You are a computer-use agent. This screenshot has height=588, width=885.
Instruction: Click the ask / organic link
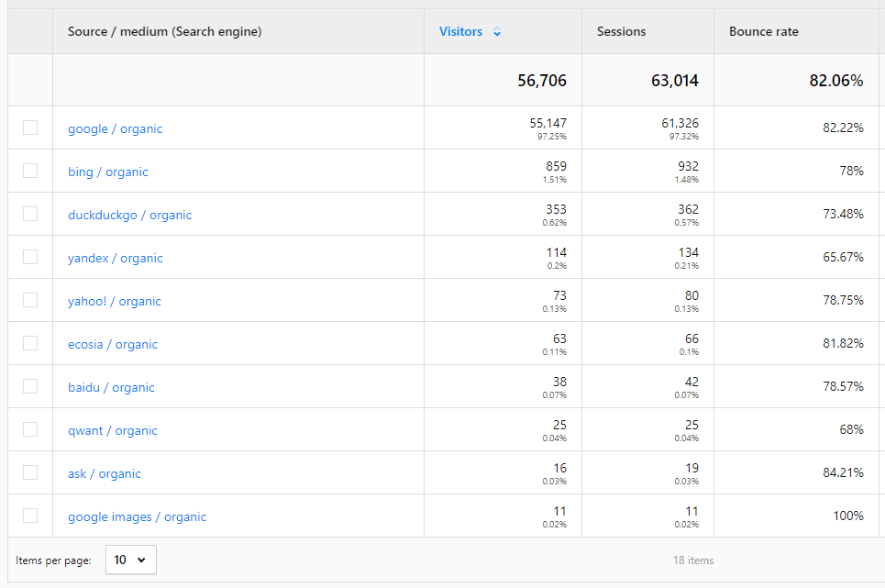104,474
